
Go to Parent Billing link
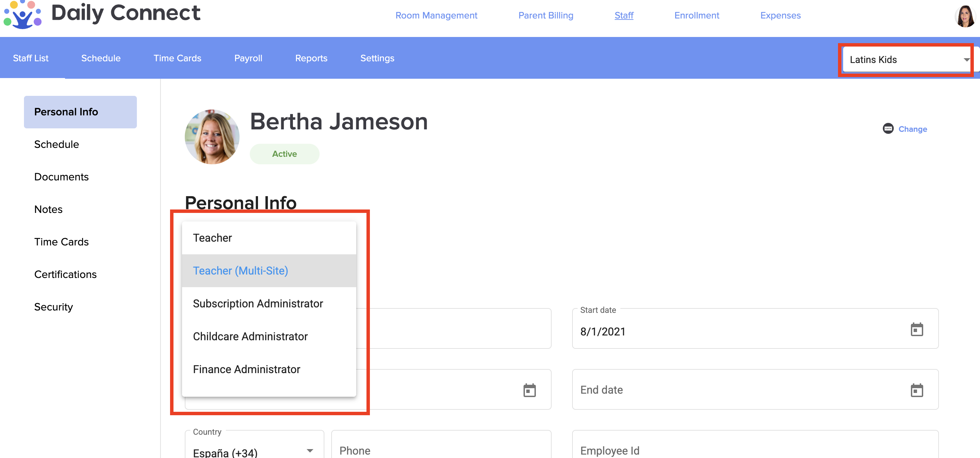tap(545, 16)
